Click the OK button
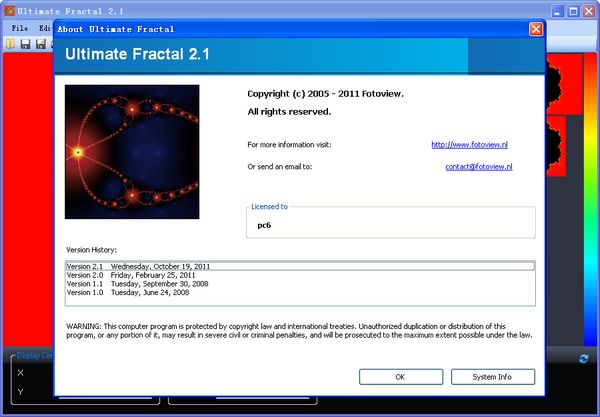Image resolution: width=600 pixels, height=417 pixels. click(401, 377)
